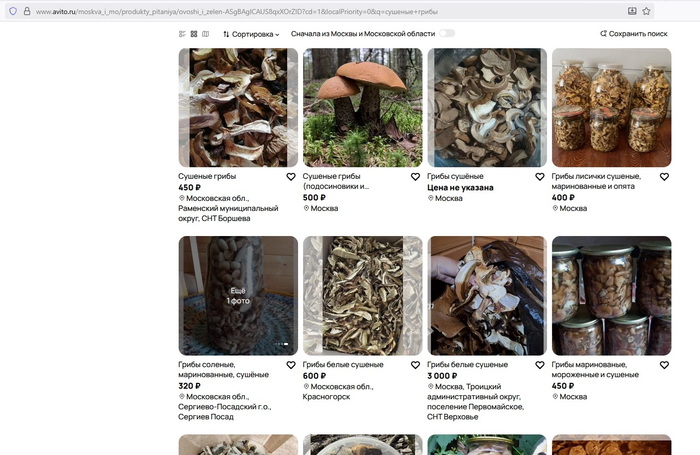View site info via padlock icon
This screenshot has height=455, width=700.
[x=26, y=11]
